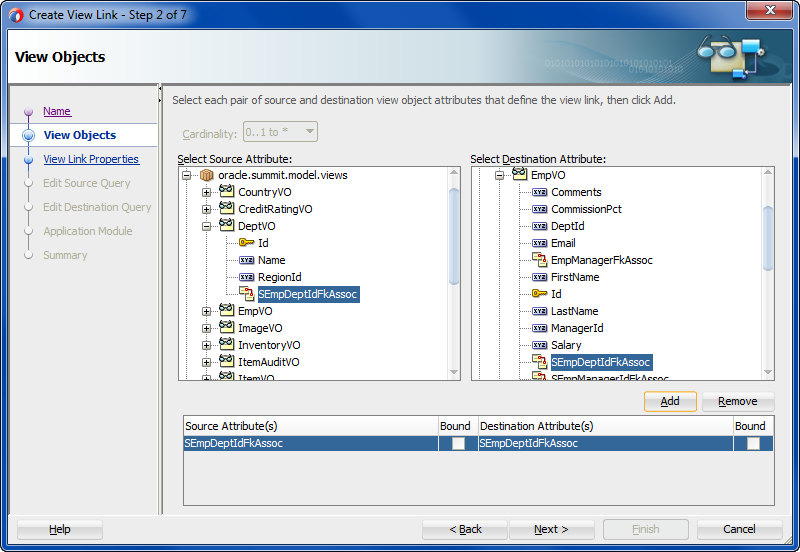Screen dimensions: 800x552
Task: Click the Destination Attribute(s) column header
Action: pos(606,426)
